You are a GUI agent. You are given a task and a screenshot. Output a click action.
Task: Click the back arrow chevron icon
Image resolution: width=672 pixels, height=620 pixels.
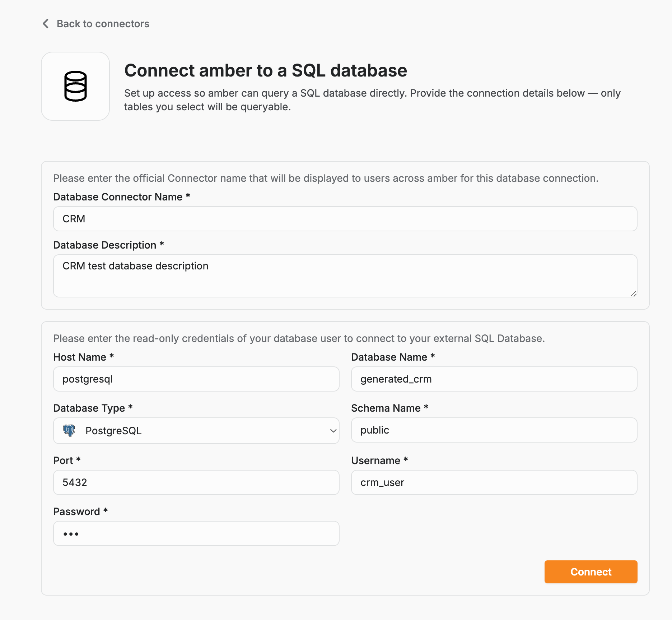click(x=46, y=24)
